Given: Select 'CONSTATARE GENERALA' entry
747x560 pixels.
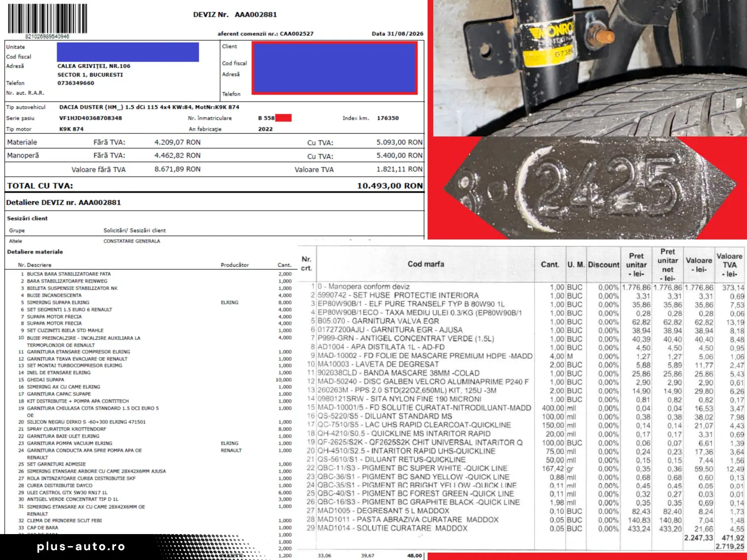Looking at the screenshot, I should pyautogui.click(x=132, y=241).
